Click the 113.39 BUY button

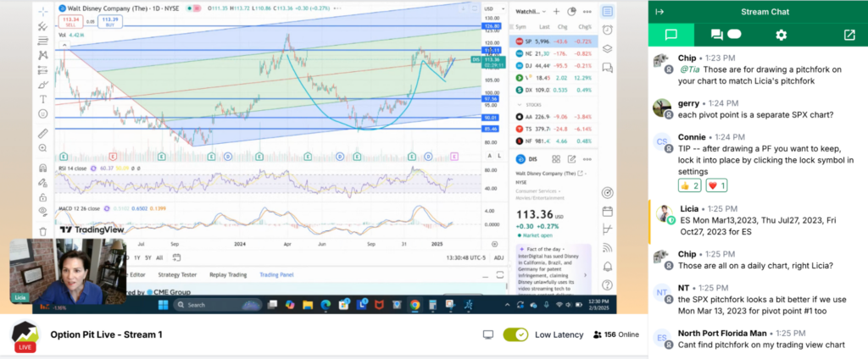click(109, 21)
